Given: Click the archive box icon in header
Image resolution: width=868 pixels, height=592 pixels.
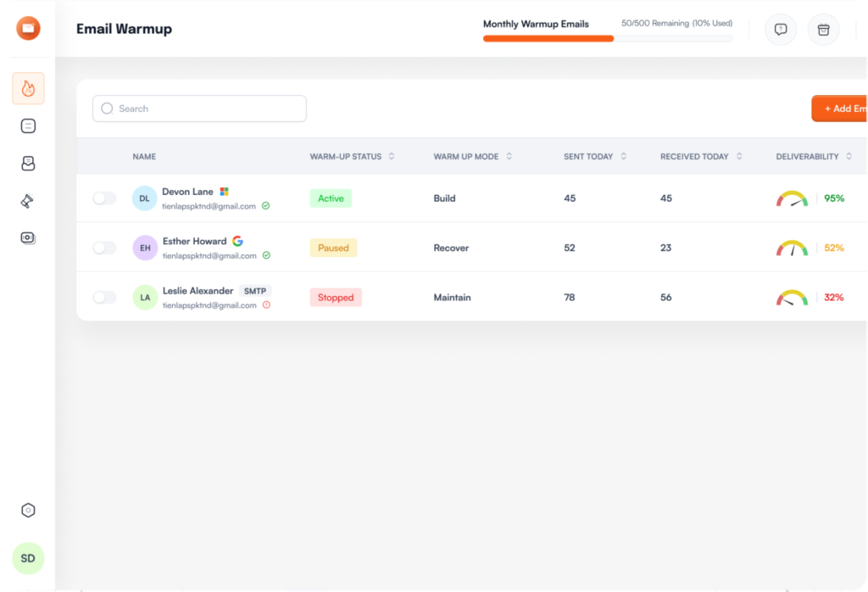Looking at the screenshot, I should pyautogui.click(x=823, y=30).
